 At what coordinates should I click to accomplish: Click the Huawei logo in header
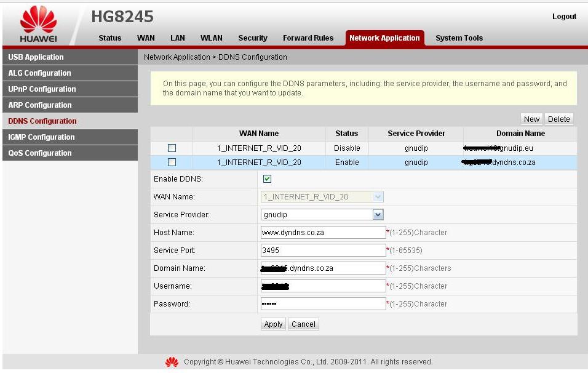coord(38,25)
